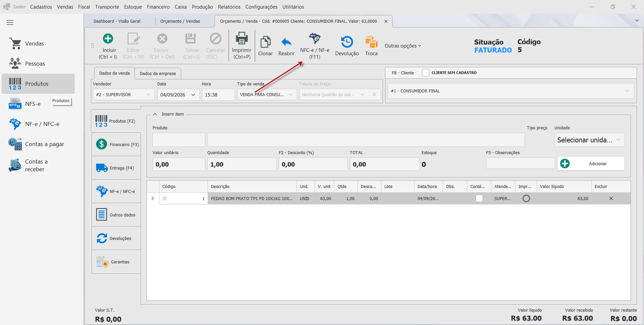Screen dimensions: 644x325
Task: Expand the Consumidor Final client dropdown
Action: [x=627, y=91]
